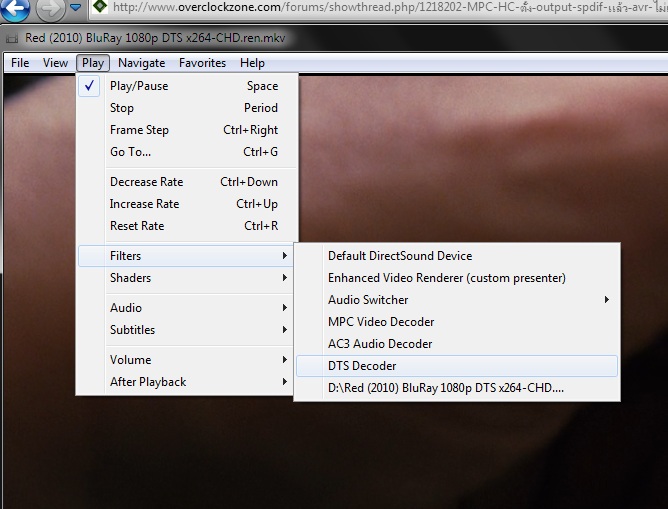Select the D:\Red (2010) BluRay source filter

457,388
